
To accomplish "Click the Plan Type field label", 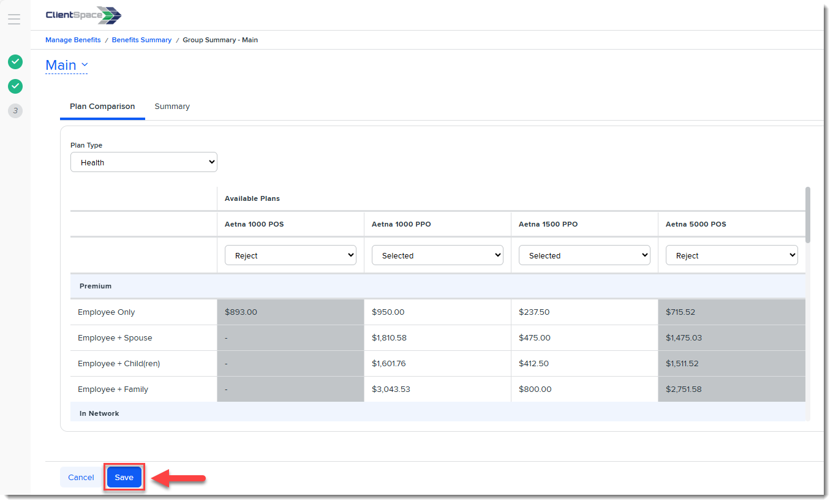I will point(86,145).
